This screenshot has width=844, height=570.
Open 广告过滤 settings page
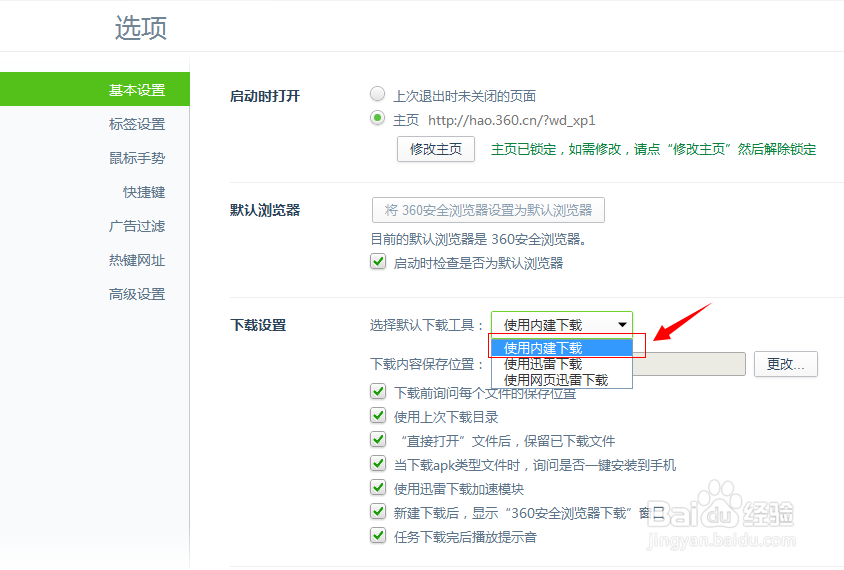coord(137,226)
